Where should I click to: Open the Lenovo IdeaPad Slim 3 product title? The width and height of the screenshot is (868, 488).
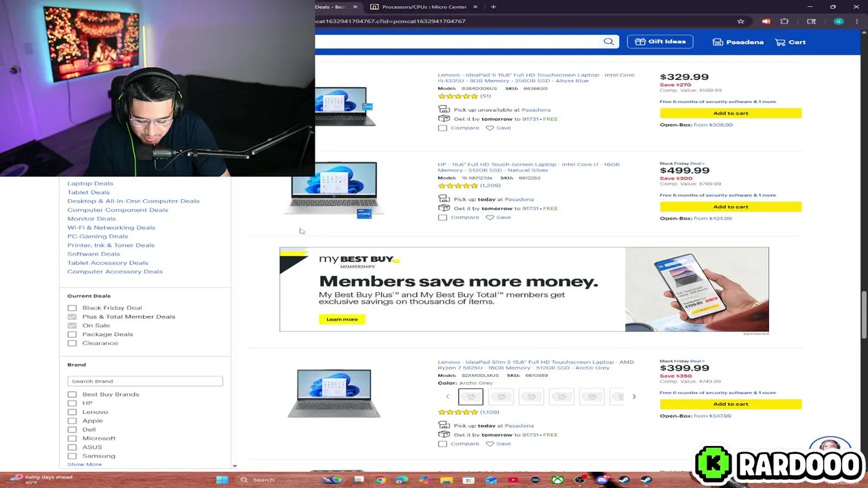point(536,365)
